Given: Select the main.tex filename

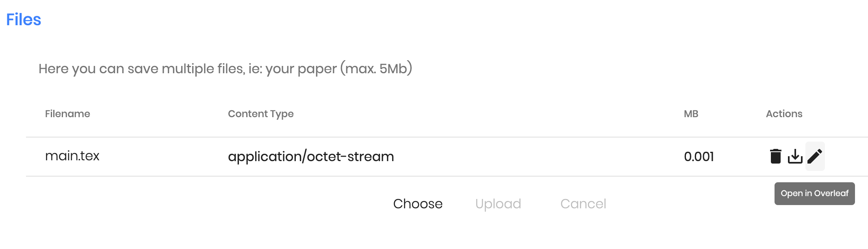Looking at the screenshot, I should (x=72, y=156).
